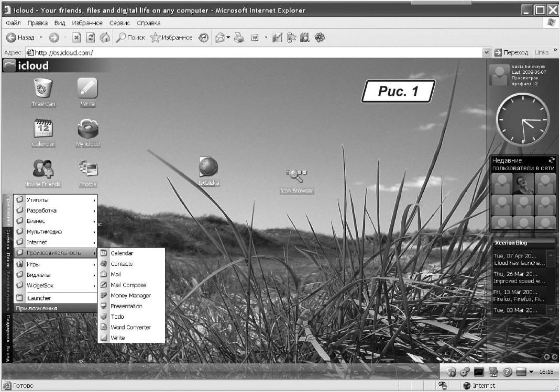Click the Invite Friends icon
Viewport: 560px width, 392px height.
click(x=42, y=169)
